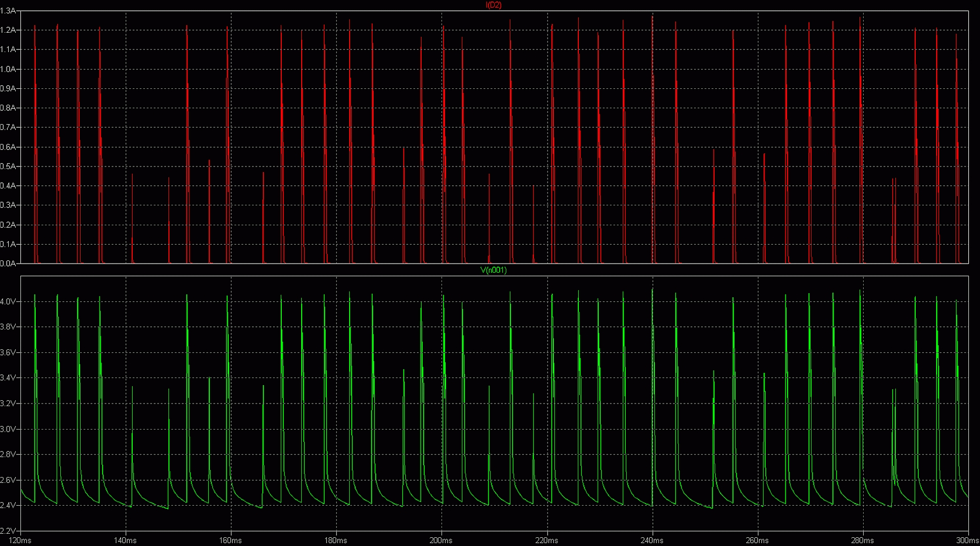The image size is (980, 546).
Task: Click the 0.0A label on upper plot
Action: coord(8,264)
